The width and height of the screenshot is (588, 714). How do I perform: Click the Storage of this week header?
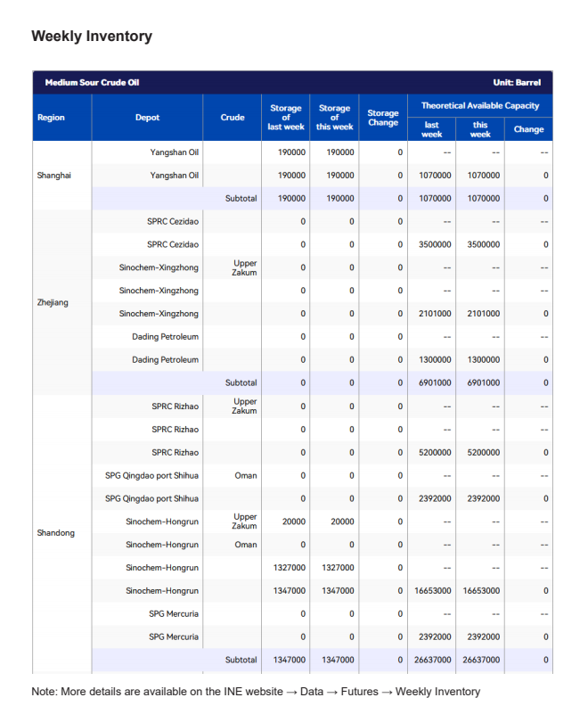334,118
